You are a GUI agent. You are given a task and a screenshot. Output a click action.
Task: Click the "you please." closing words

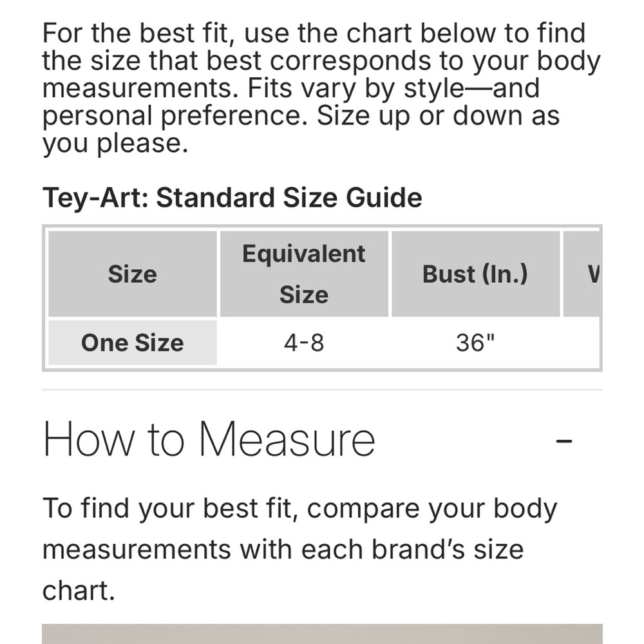115,144
